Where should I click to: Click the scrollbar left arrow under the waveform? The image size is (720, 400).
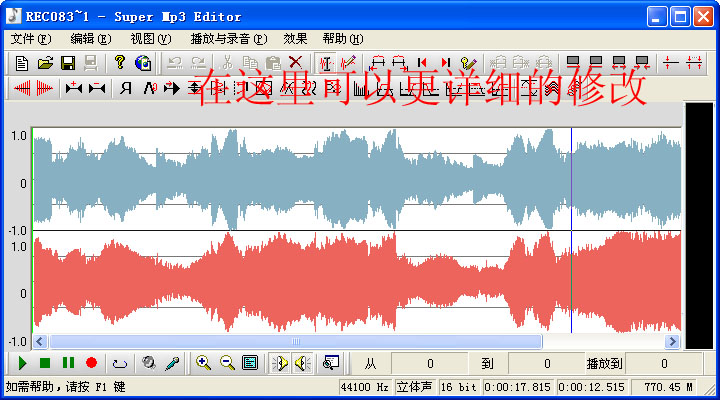click(39, 341)
